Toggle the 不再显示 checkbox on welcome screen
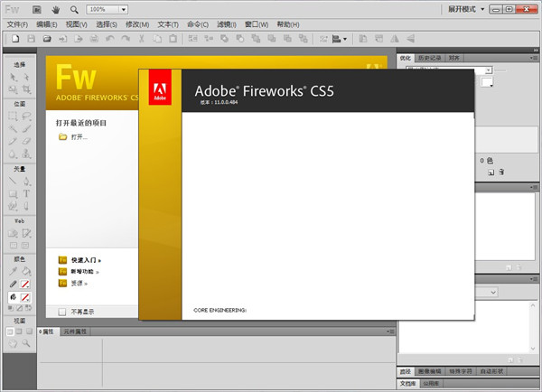The image size is (542, 392). 62,313
